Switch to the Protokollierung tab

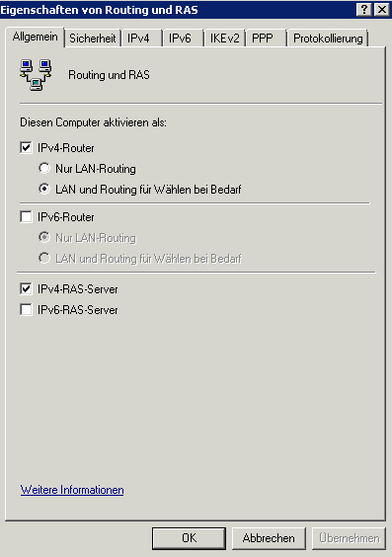328,39
